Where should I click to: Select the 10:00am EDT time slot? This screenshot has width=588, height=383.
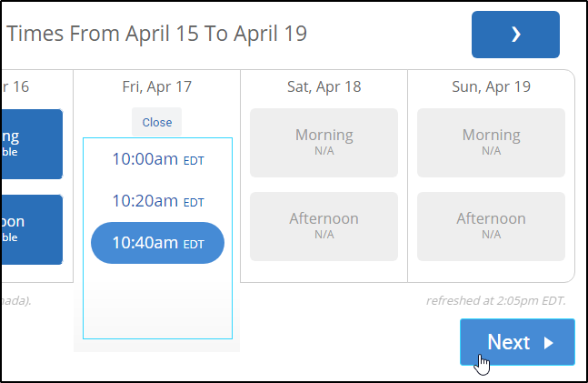pos(157,159)
